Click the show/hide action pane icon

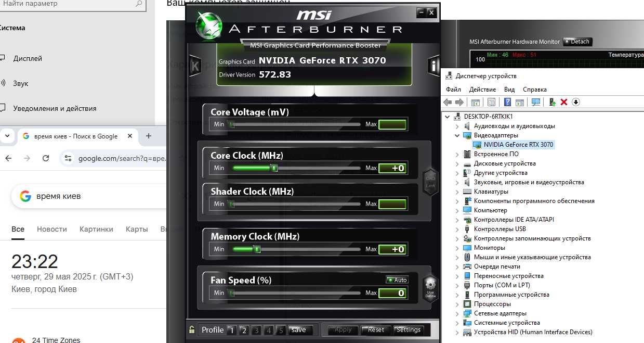519,102
